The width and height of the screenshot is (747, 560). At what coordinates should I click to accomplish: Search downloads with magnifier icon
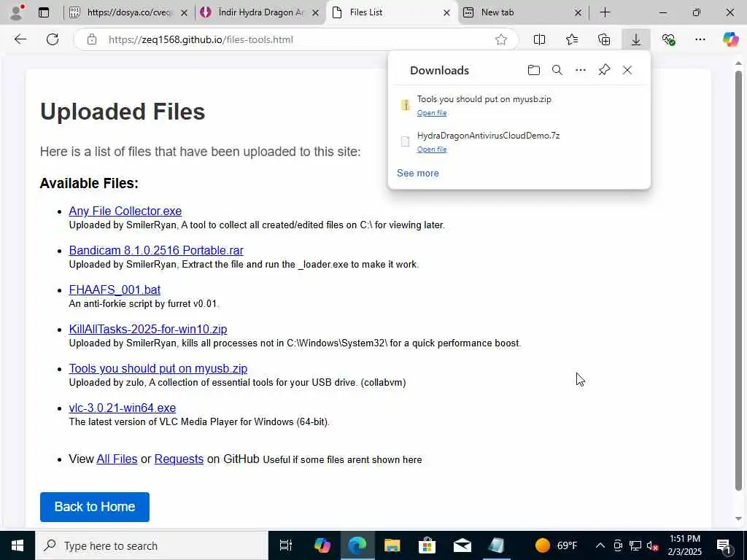tap(557, 71)
